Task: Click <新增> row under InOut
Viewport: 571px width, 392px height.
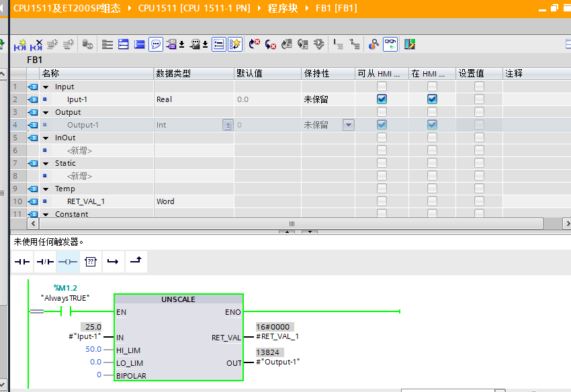Action: 79,150
